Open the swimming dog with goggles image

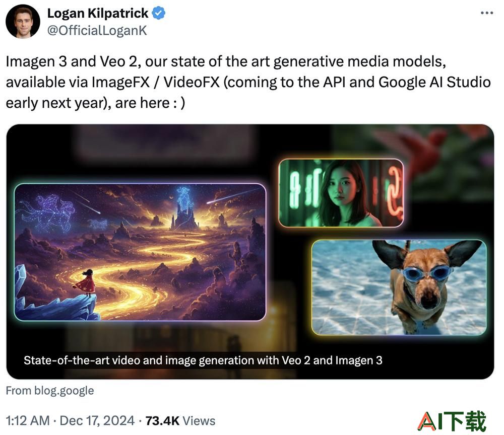[399, 287]
